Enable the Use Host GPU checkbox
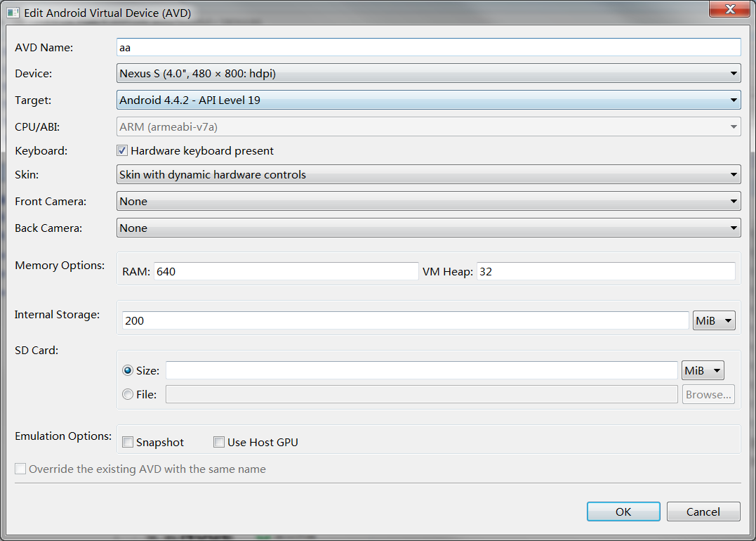 point(219,442)
